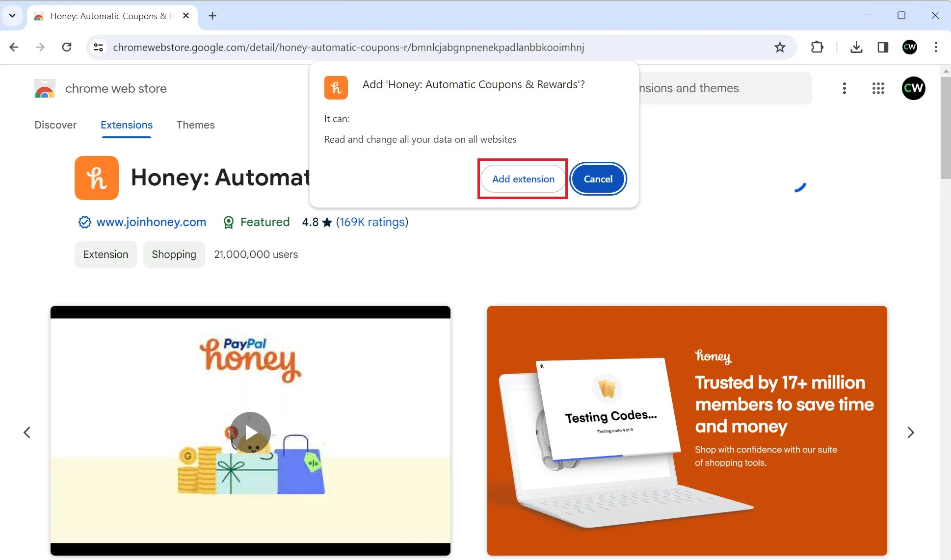Reload the current page

(67, 47)
